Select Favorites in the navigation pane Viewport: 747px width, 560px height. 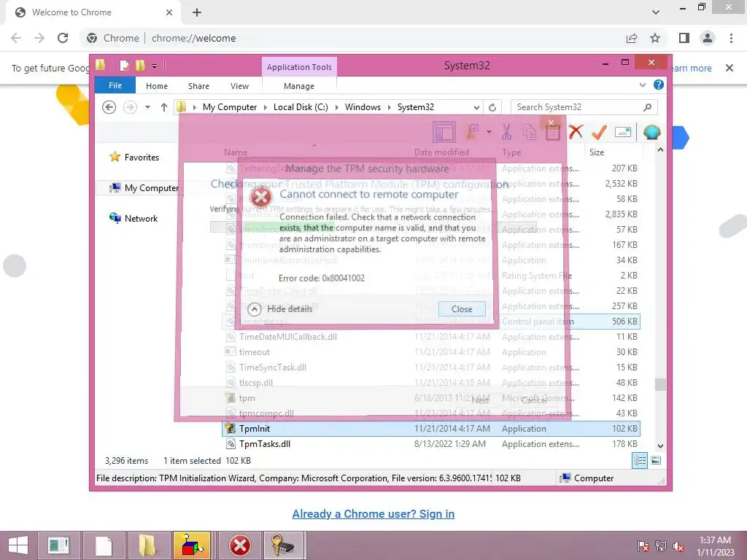pyautogui.click(x=135, y=157)
